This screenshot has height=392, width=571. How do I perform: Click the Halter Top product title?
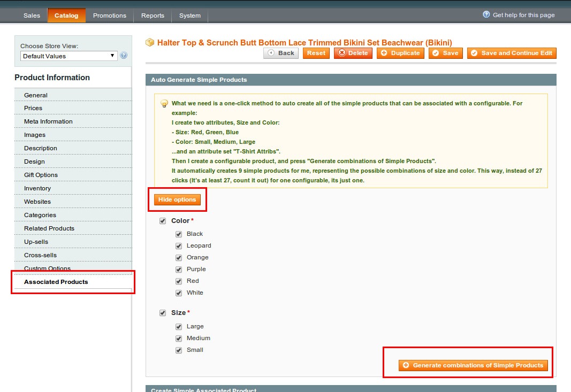click(304, 43)
